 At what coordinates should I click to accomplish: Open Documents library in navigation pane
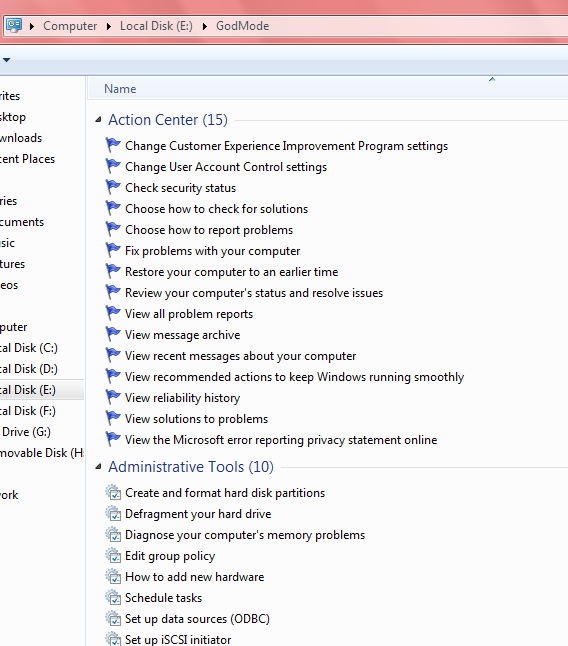point(22,222)
